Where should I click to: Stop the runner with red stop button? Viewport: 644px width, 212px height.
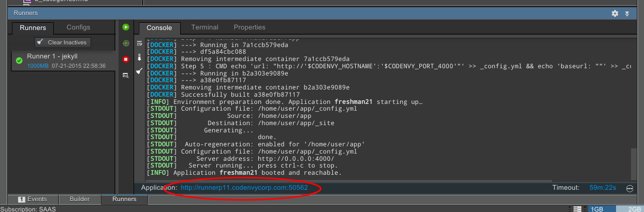click(125, 59)
